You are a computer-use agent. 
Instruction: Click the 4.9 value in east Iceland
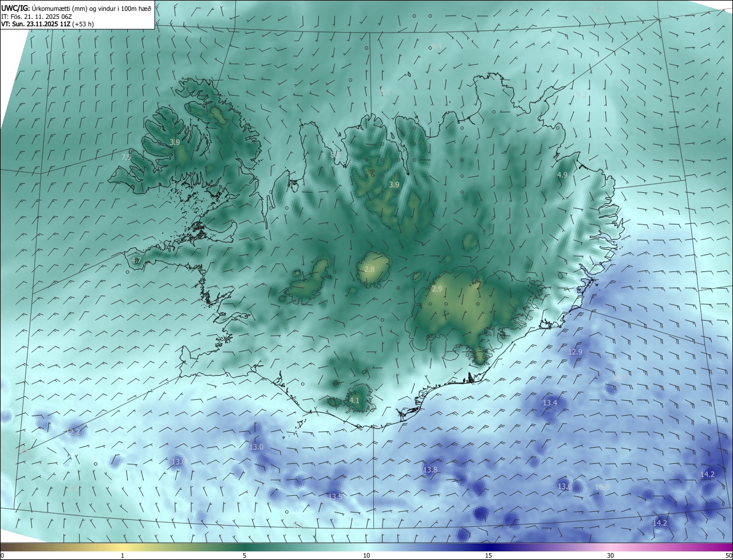(x=562, y=175)
